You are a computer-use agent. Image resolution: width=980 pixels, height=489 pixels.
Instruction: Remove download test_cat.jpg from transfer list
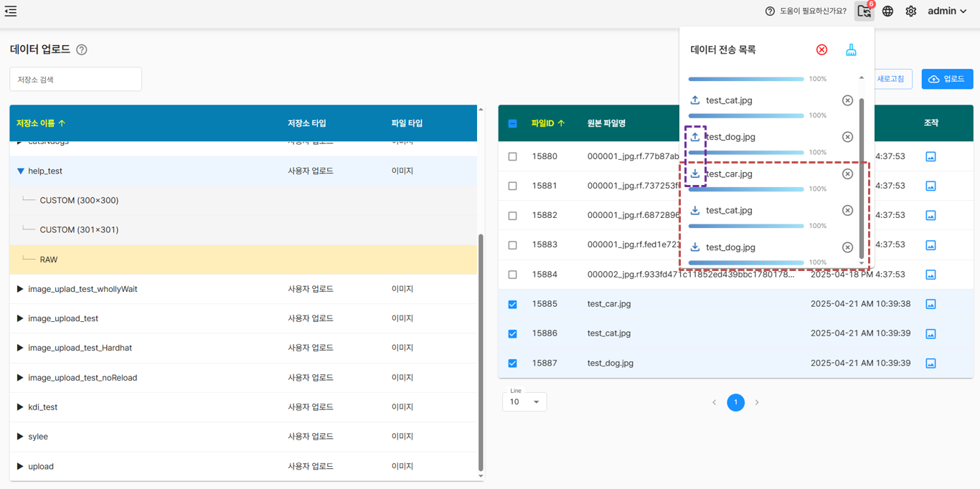pos(847,211)
